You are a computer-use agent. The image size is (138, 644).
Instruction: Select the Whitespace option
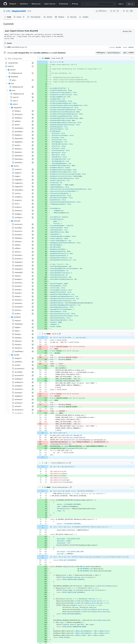(101, 53)
